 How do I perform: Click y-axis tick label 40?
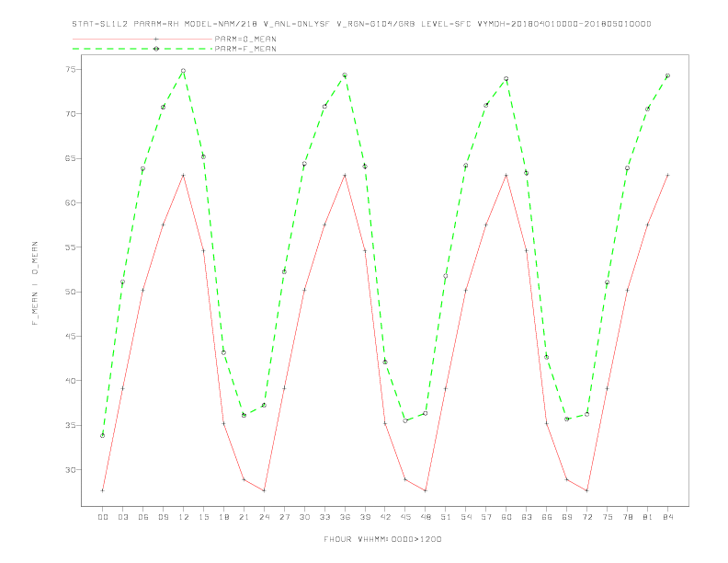71,381
